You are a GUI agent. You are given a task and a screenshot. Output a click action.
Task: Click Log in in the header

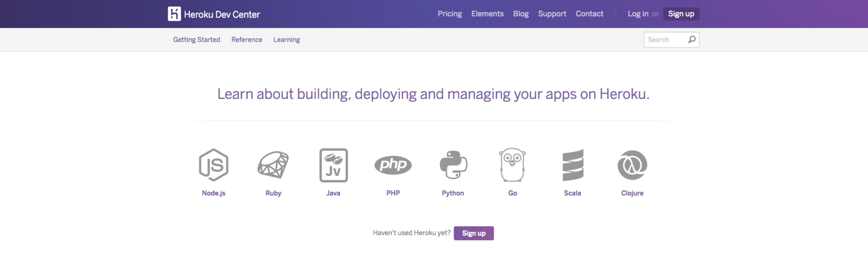point(638,14)
